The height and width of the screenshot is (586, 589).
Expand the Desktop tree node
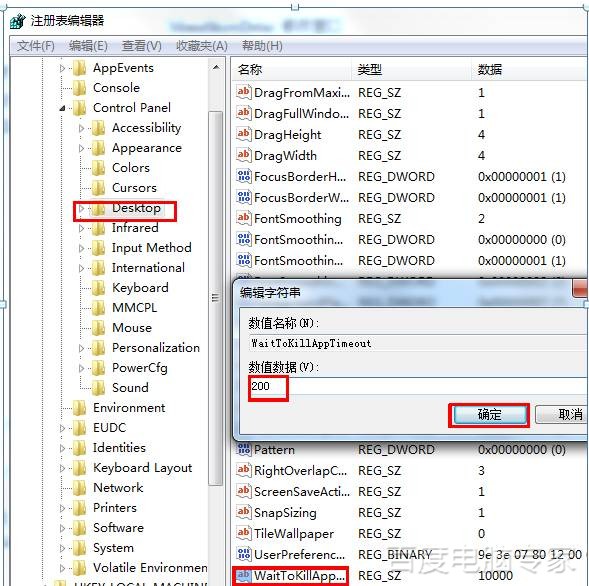pos(81,208)
